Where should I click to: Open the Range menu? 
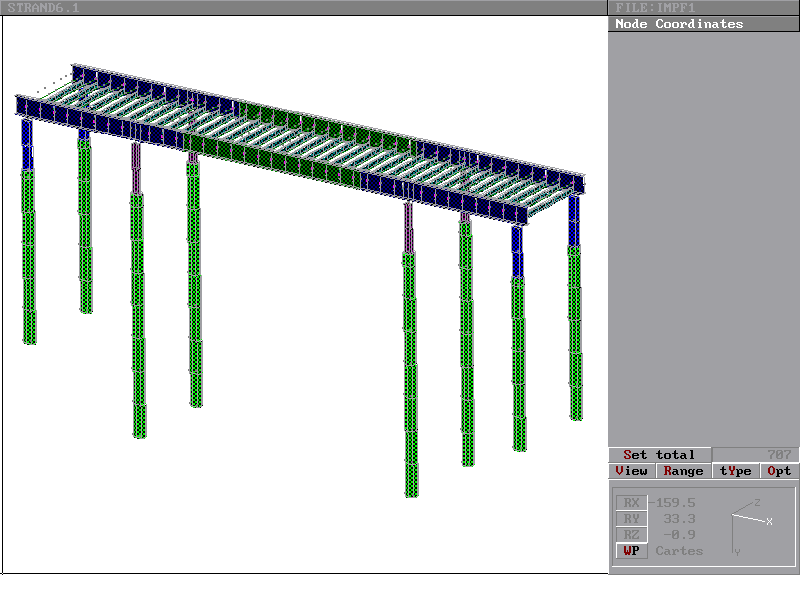tap(683, 471)
